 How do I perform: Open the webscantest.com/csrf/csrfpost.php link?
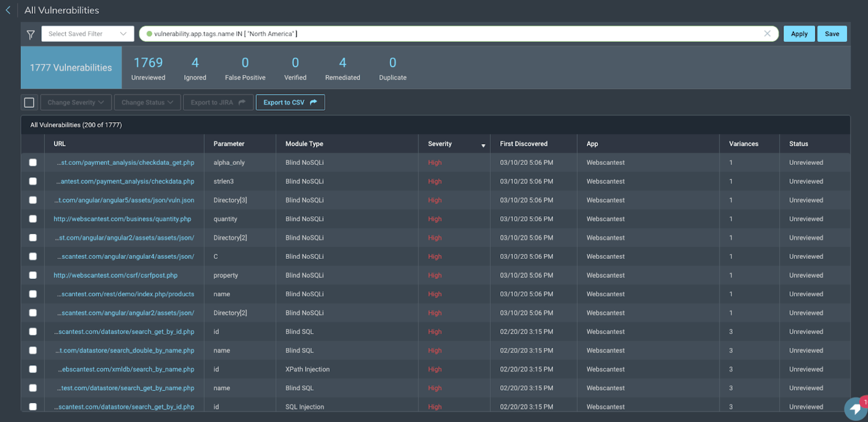point(115,275)
